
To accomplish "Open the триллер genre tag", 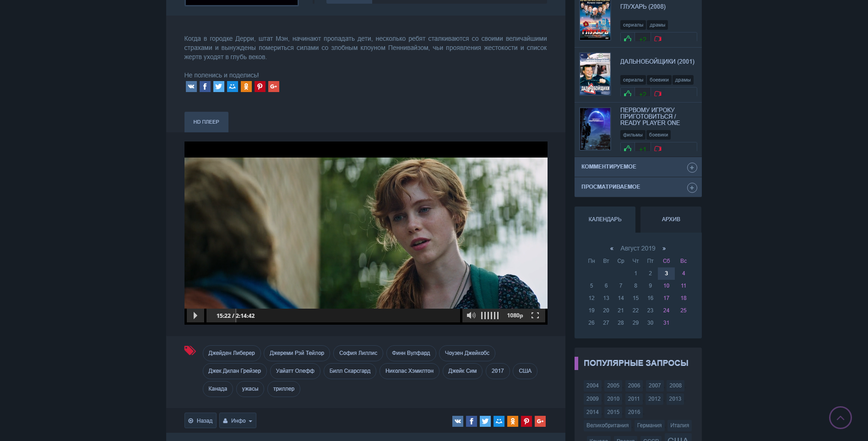I will [x=284, y=389].
